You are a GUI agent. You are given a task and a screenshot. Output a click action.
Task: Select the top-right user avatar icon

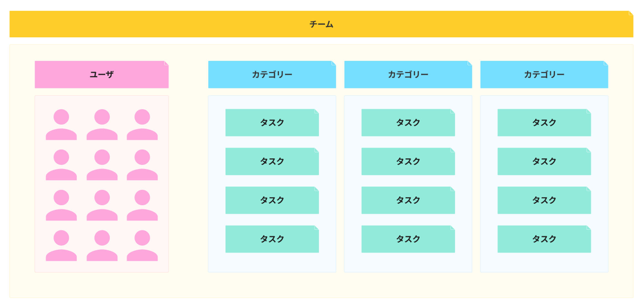coord(142,125)
